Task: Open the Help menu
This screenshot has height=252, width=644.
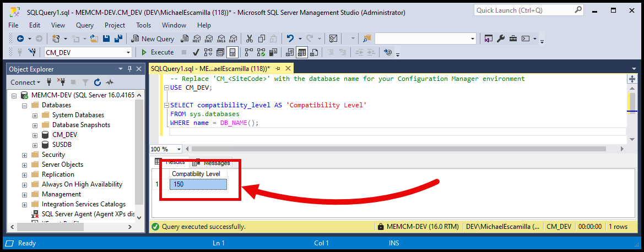Action: [x=204, y=25]
